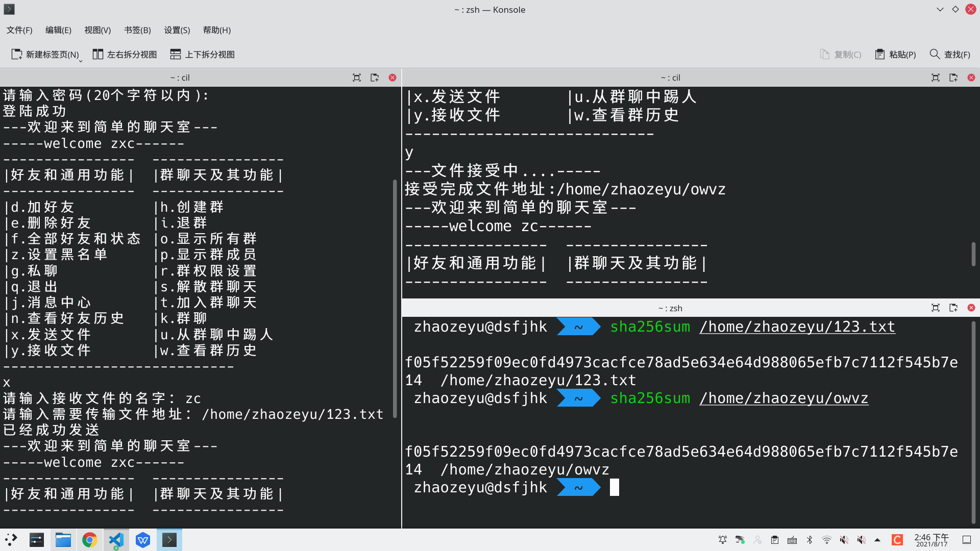Click the underlined path /home/zhaozeyu/123.txt in zsh

[797, 327]
